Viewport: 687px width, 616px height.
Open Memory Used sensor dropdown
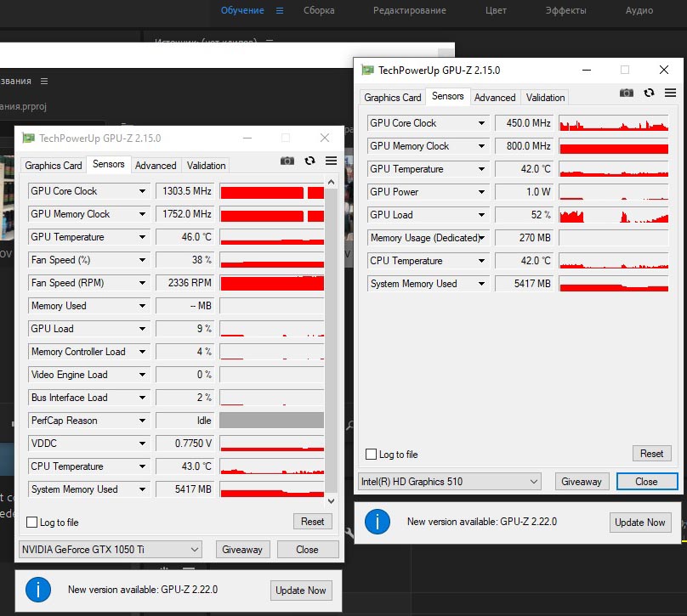(x=142, y=306)
